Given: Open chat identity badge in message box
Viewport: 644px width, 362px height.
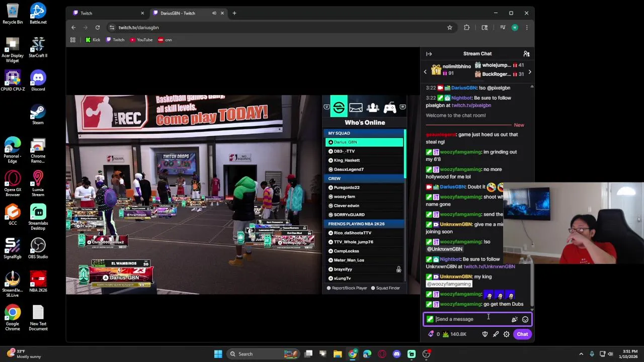Looking at the screenshot, I should 430,319.
